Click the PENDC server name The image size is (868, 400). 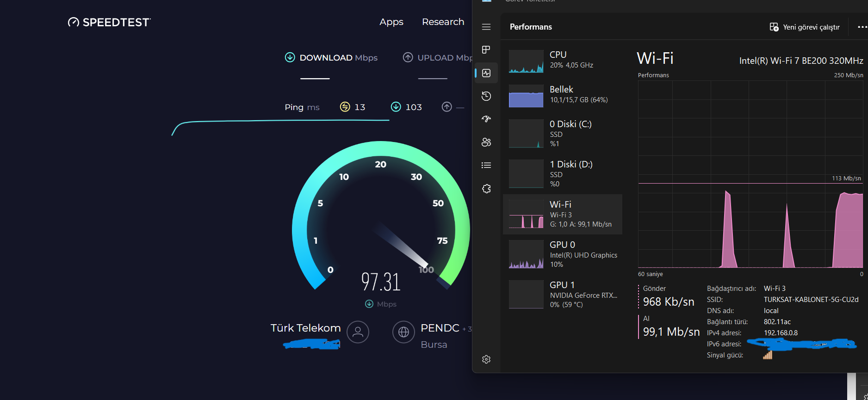click(440, 328)
